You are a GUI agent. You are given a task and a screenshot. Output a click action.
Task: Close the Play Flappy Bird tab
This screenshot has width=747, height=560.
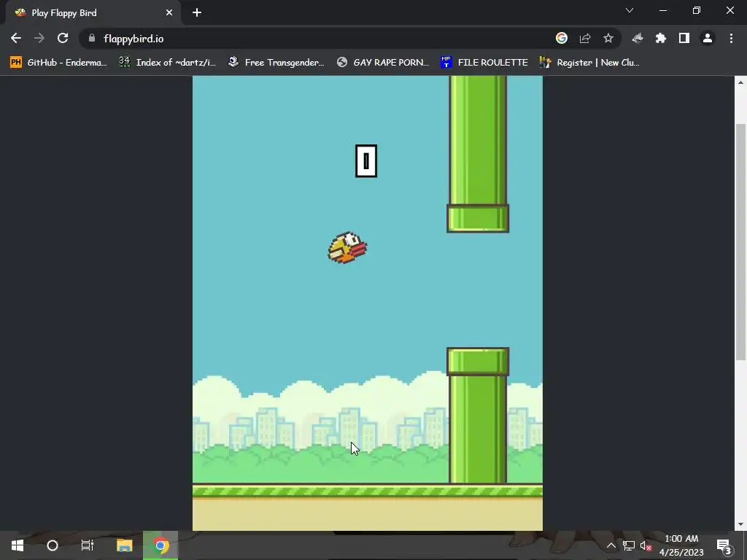click(x=169, y=13)
